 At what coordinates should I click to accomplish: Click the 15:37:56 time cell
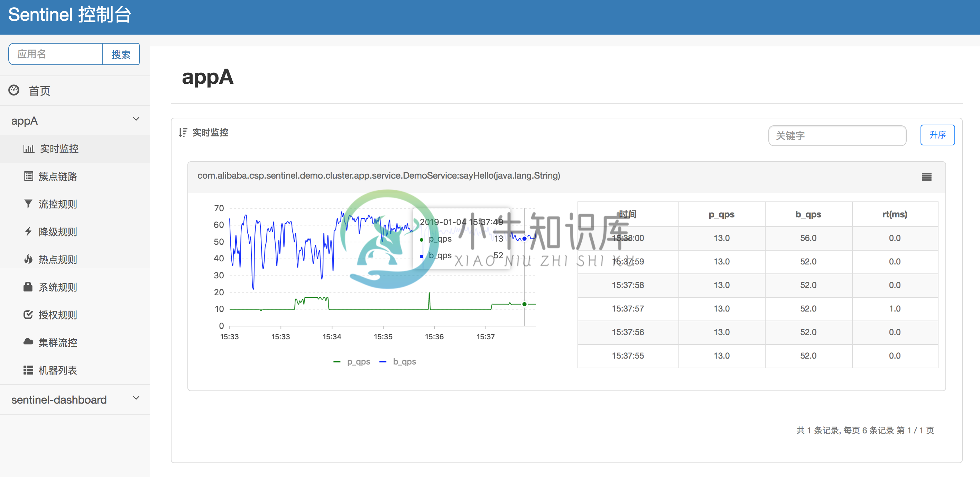click(x=628, y=332)
